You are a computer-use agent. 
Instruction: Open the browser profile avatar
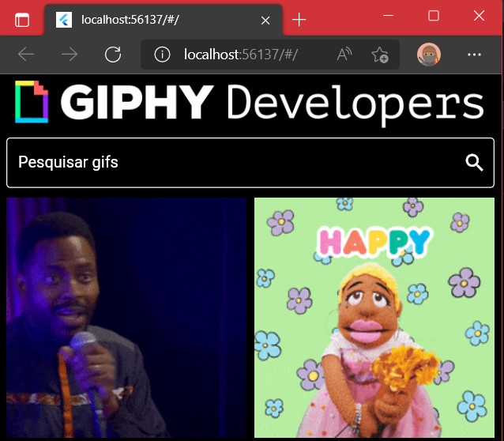click(x=429, y=55)
